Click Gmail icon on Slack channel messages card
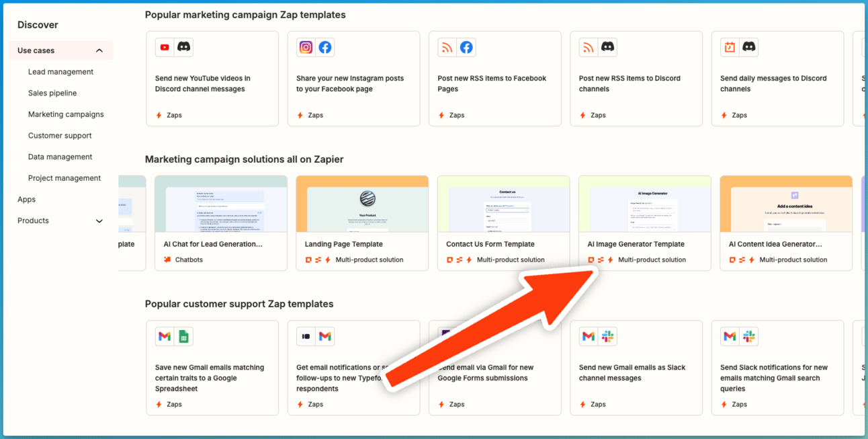Screen dimensions: 868x439 [589, 336]
